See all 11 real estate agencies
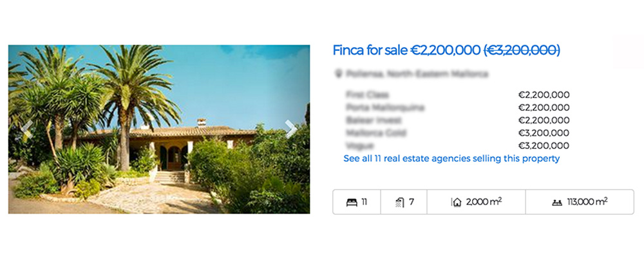The width and height of the screenshot is (644, 258). pyautogui.click(x=451, y=159)
